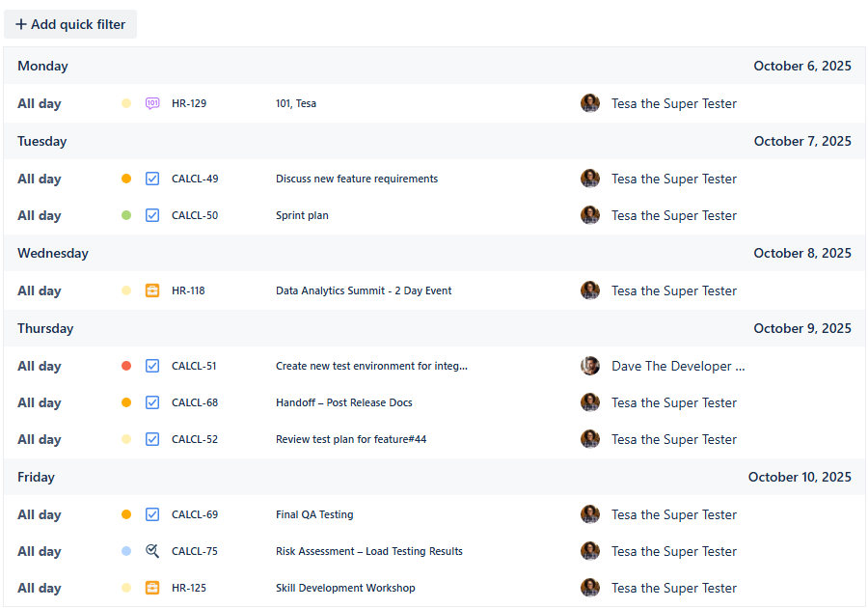Click the orange event icon for HR-118
This screenshot has height=608, width=868.
152,290
